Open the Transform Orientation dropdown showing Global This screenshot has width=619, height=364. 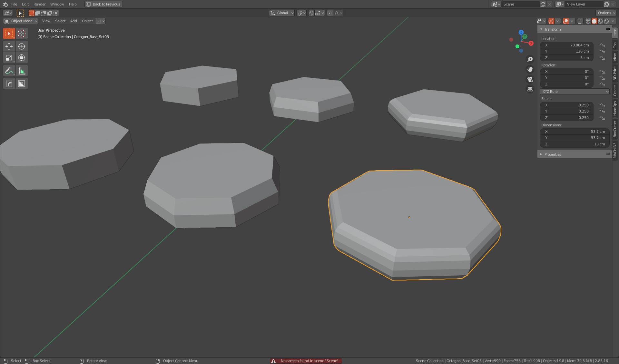[x=281, y=13]
